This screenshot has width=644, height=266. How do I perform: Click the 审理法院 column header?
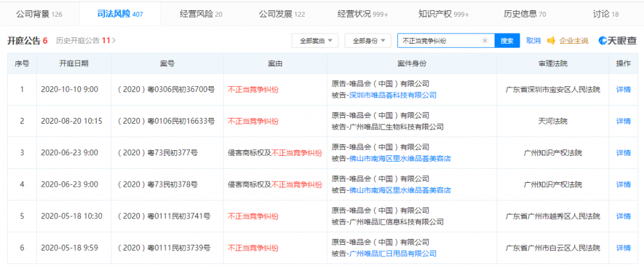553,64
